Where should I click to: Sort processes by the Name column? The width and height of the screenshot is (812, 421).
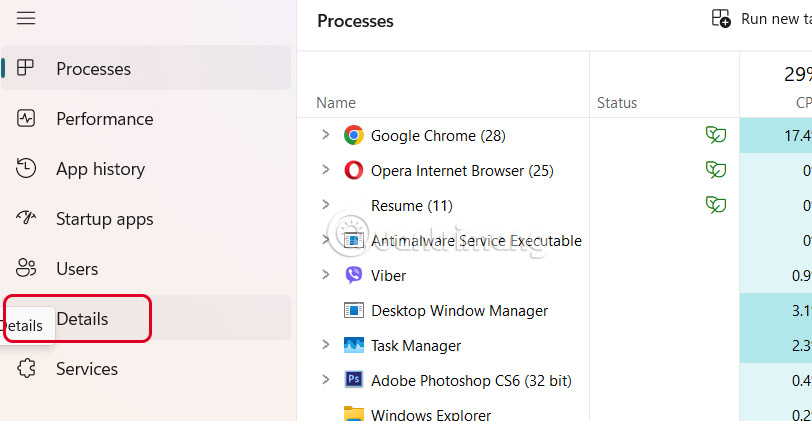(336, 103)
